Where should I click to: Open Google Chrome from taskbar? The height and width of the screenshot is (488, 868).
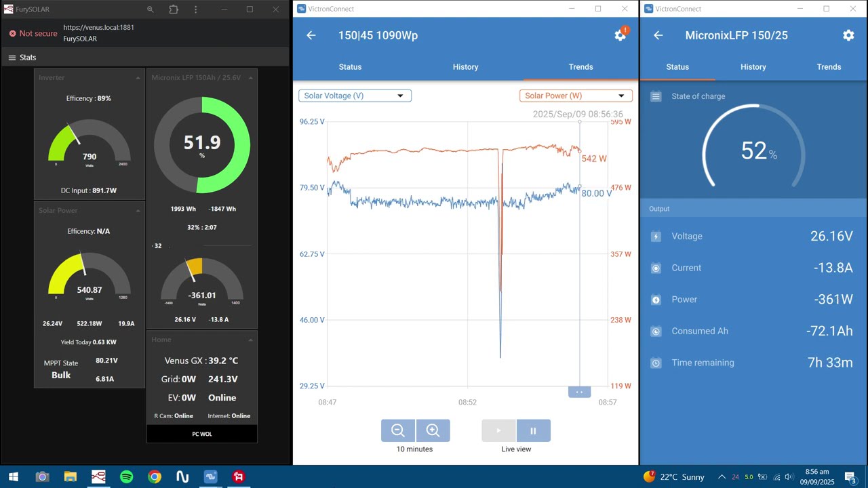155,477
